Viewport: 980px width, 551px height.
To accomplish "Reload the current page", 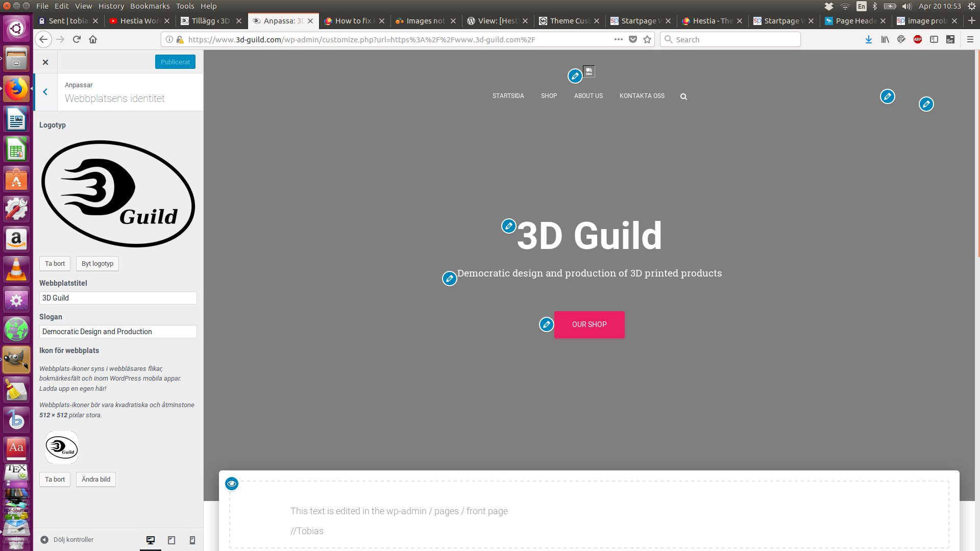I will tap(77, 39).
